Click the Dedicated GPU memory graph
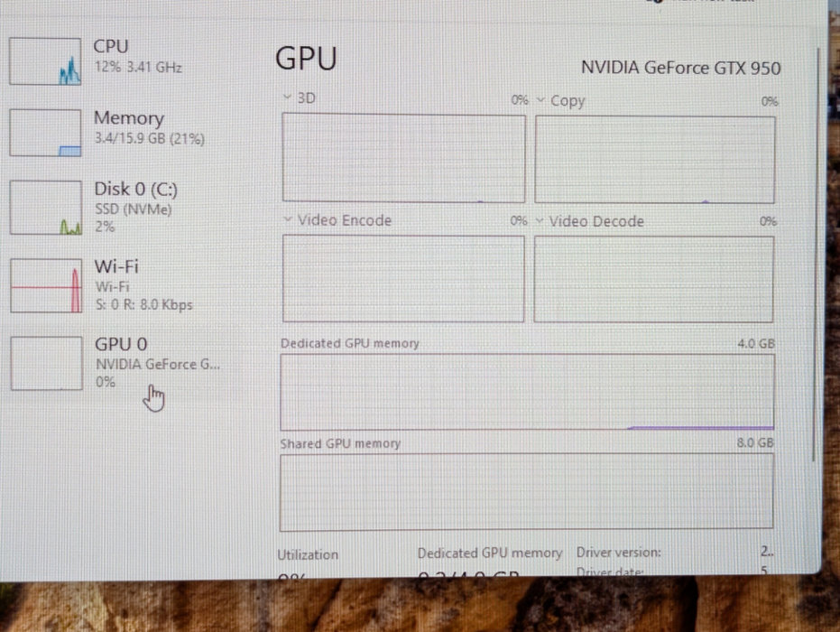 coord(526,392)
